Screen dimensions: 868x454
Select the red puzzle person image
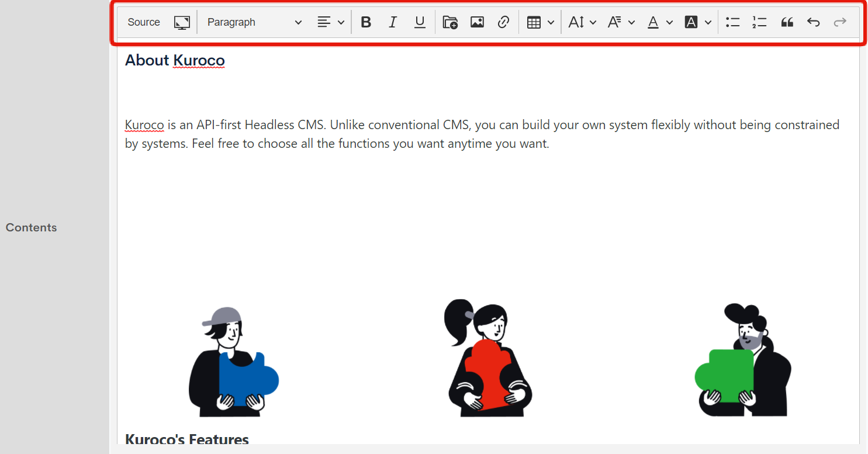point(489,358)
